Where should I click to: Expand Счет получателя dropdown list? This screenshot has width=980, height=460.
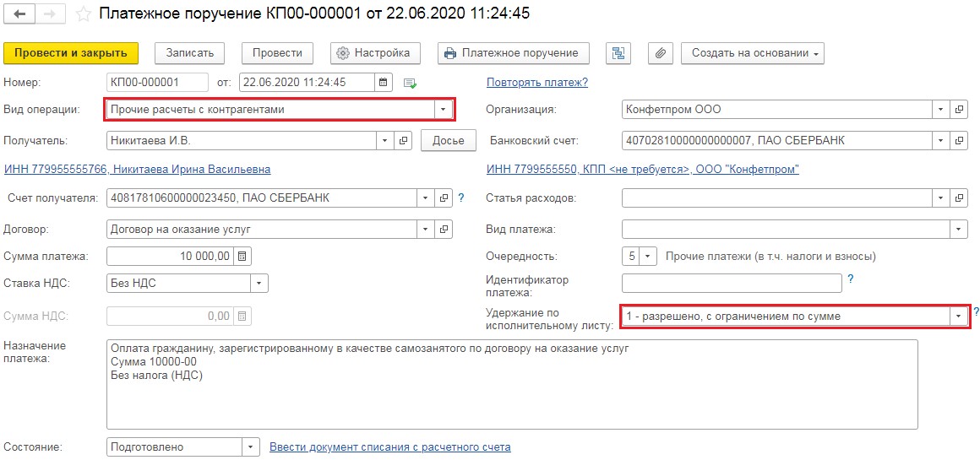[x=425, y=198]
